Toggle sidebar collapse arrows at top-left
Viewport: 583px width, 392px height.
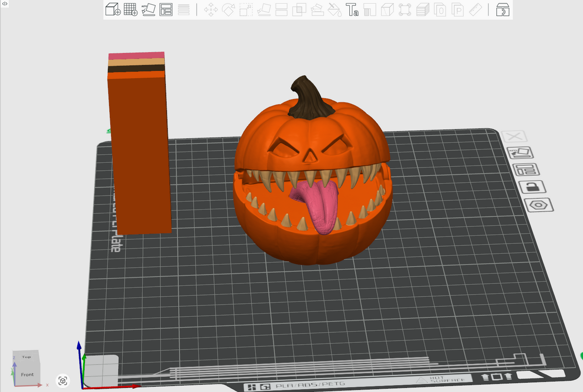click(4, 4)
